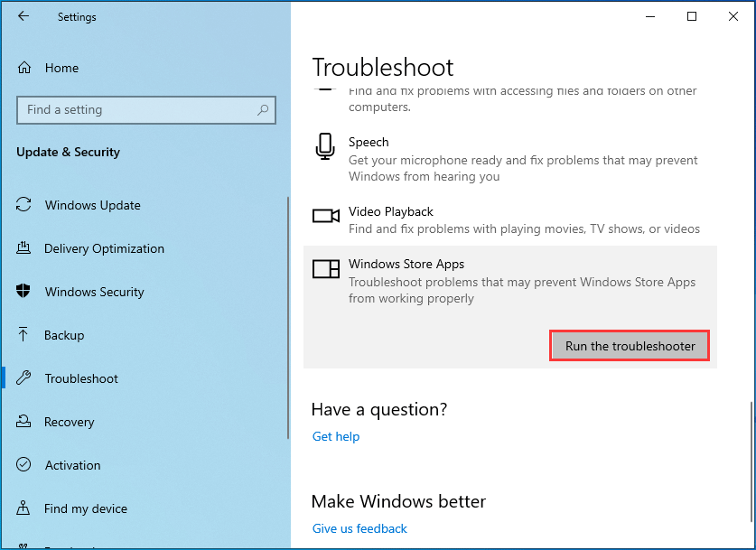The height and width of the screenshot is (550, 756).
Task: Minimize the Settings window
Action: click(x=650, y=16)
